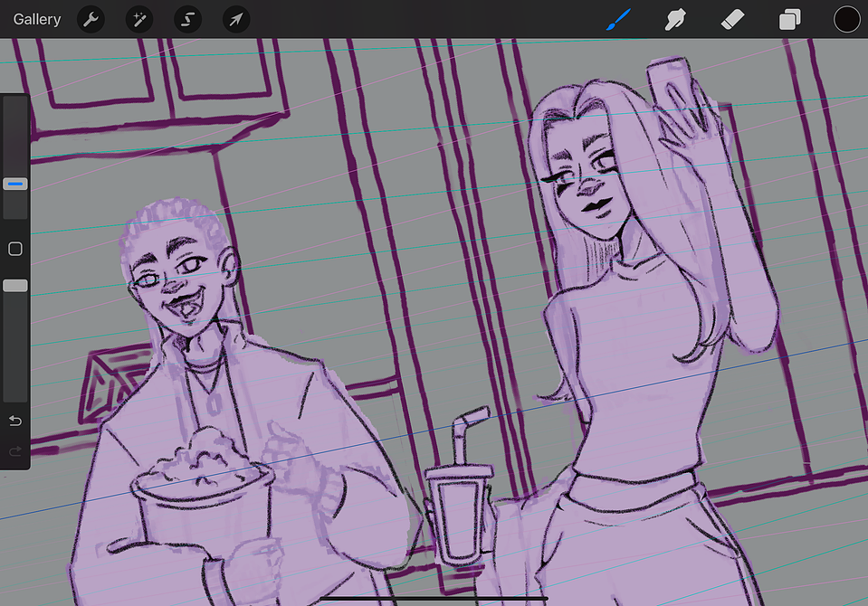Select the Eraser tool
The height and width of the screenshot is (606, 868).
click(732, 20)
